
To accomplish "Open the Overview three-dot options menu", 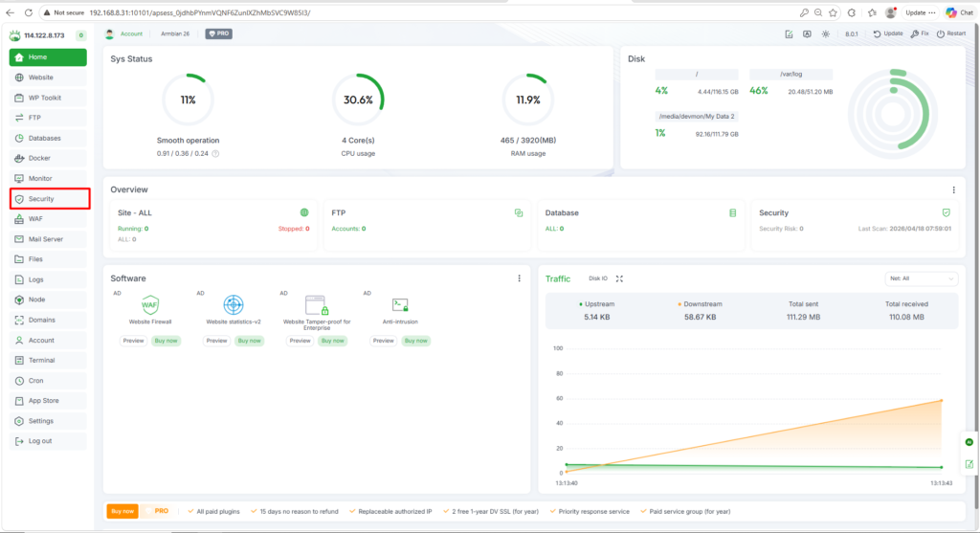I will coord(953,190).
